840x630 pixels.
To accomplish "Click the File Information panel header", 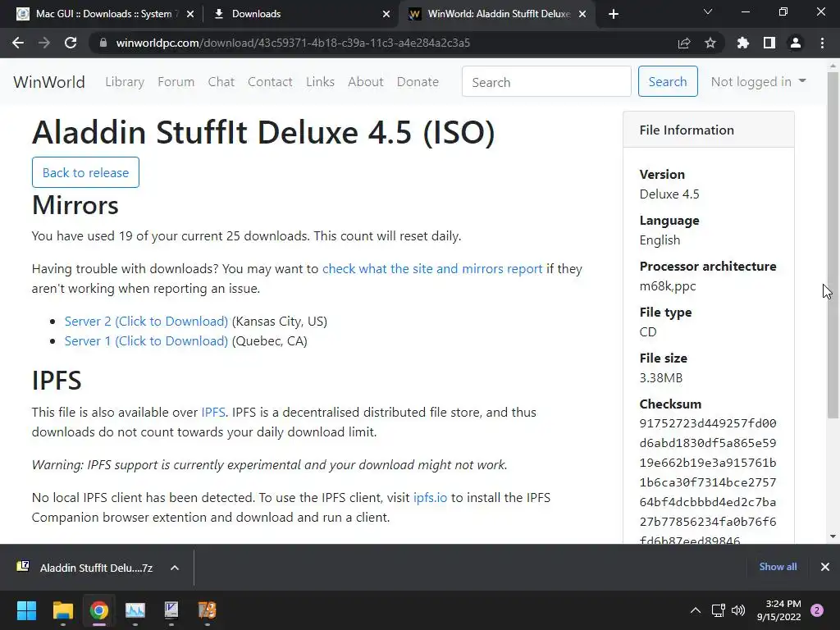I will (708, 130).
